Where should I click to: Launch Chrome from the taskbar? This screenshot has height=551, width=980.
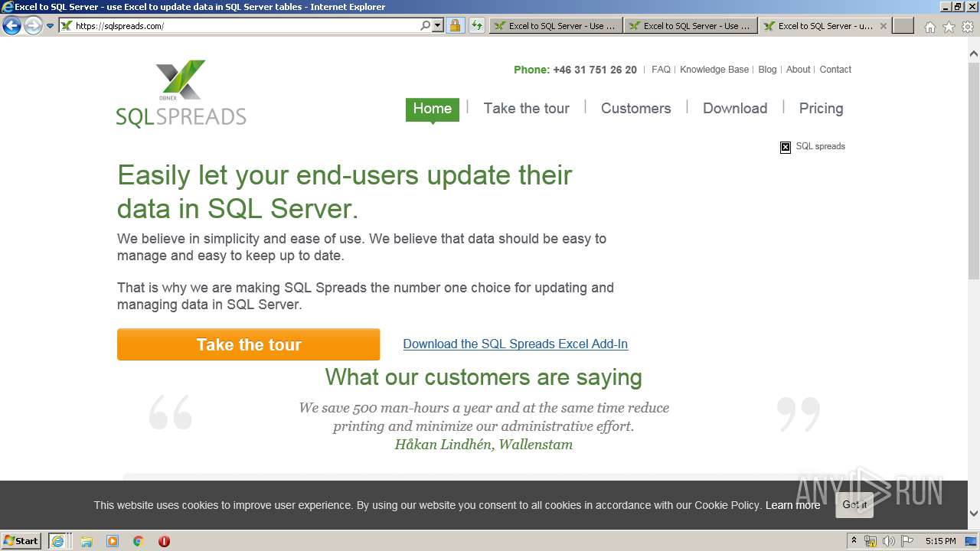tap(138, 541)
